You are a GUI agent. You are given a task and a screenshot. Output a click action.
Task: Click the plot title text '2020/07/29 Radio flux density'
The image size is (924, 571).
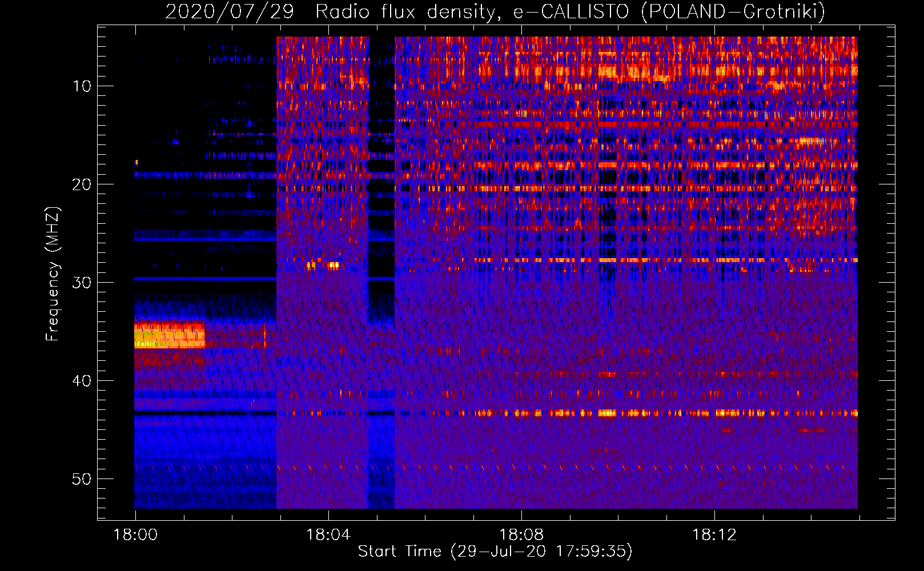330,11
